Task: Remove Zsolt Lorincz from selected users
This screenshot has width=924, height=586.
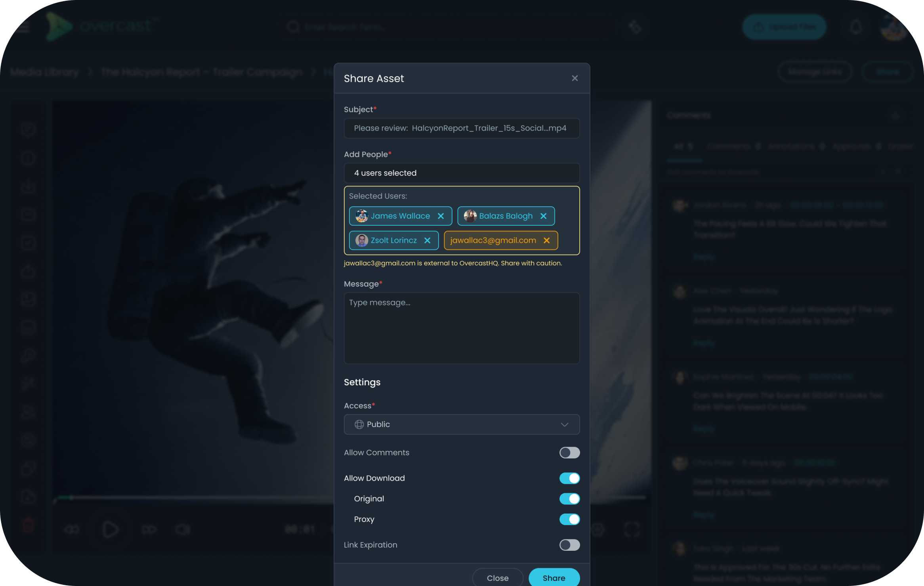Action: tap(427, 241)
